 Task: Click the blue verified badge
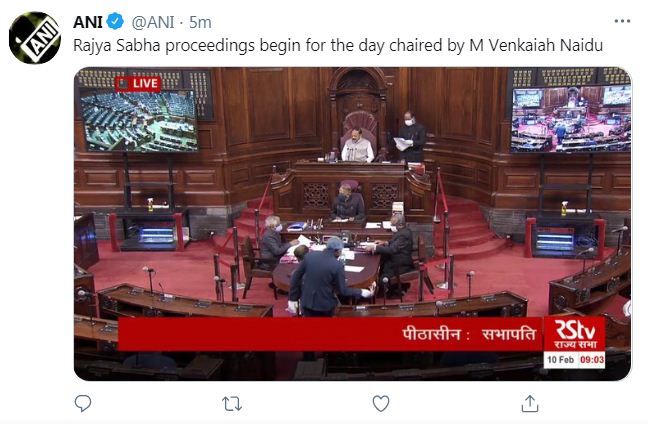[115, 21]
